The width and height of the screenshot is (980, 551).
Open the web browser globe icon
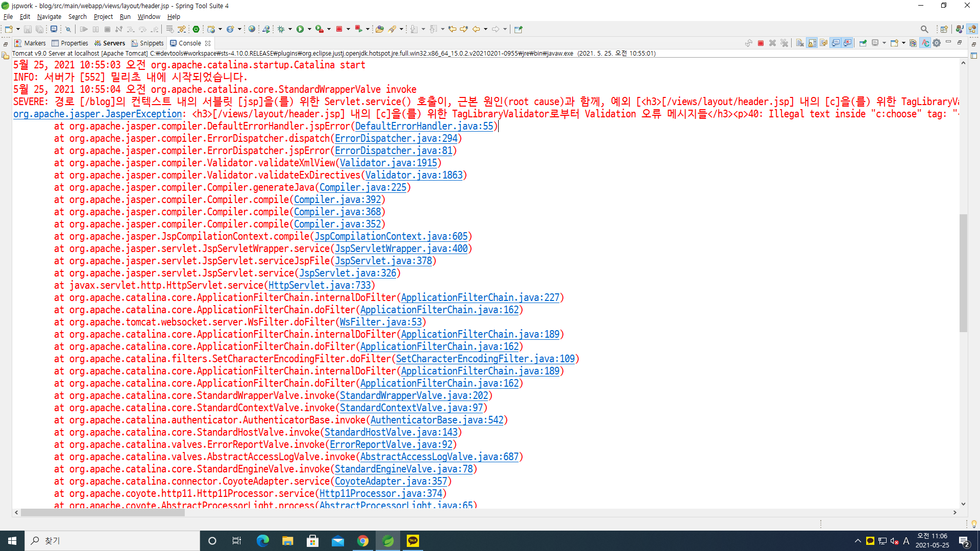252,29
